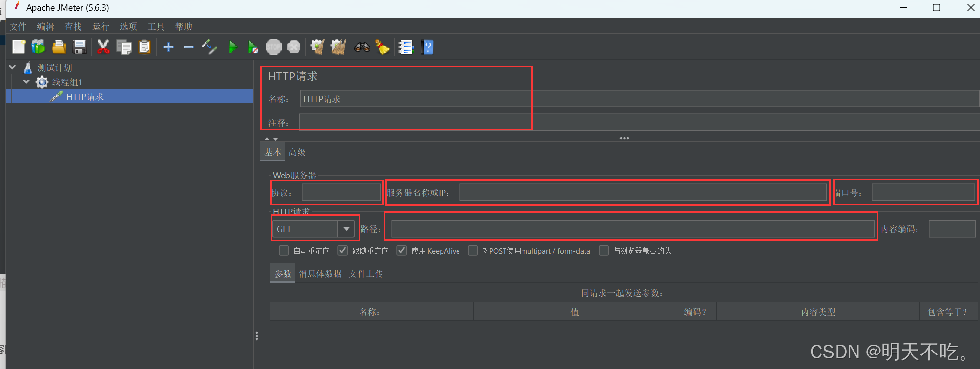Open the 工具 menu
The width and height of the screenshot is (980, 369).
click(x=156, y=26)
